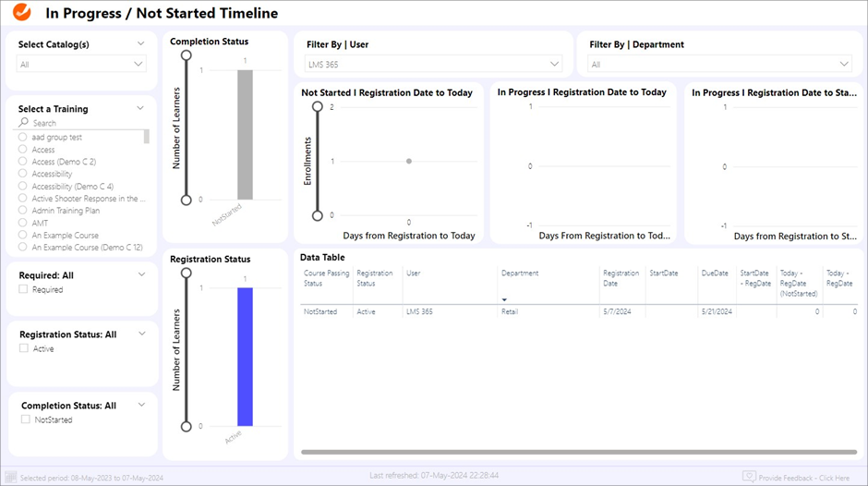Open the Select Catalog(s) 'All' dropdown
Screen dimensions: 868x486
click(81, 65)
